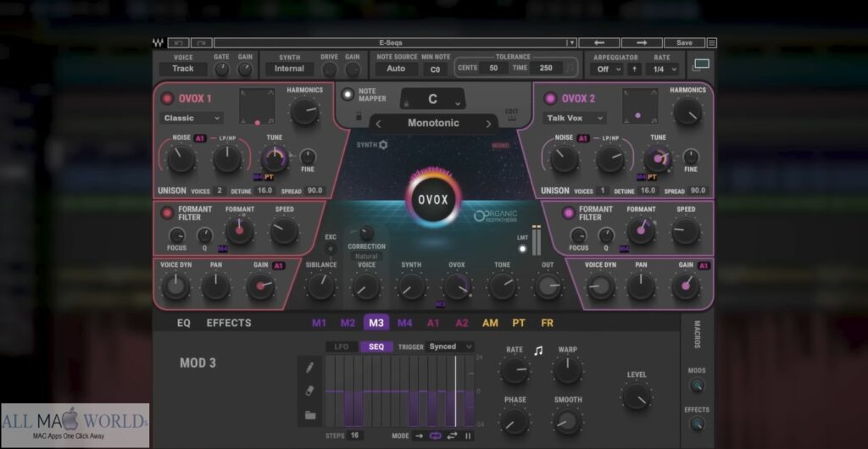Select previous scale with left chevron
This screenshot has height=449, width=868.
point(379,124)
